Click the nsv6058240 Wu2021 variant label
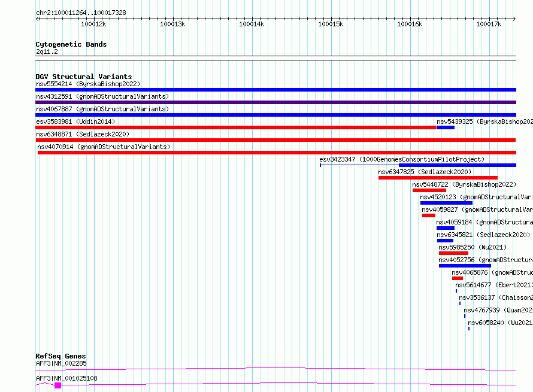Image resolution: width=533 pixels, height=392 pixels. [501, 323]
